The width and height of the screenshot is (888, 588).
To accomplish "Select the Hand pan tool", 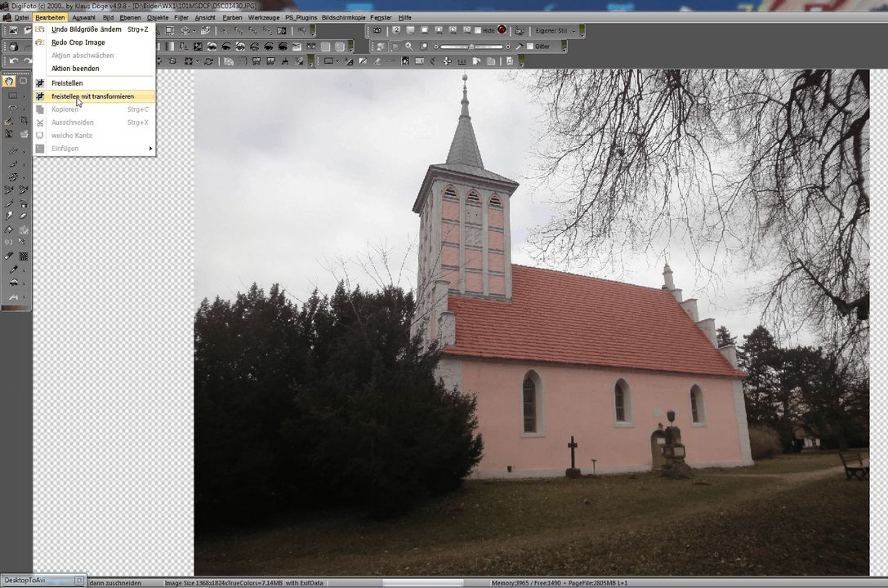I will point(9,82).
